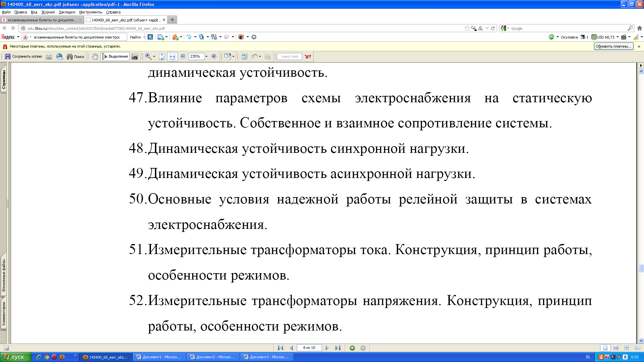Switch to Continuous page layout
This screenshot has width=644, height=362.
tap(616, 348)
